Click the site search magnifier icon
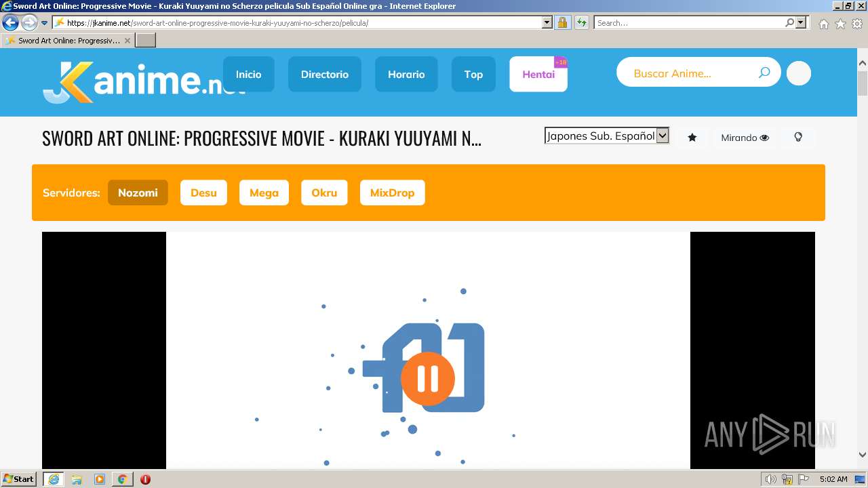This screenshot has width=868, height=488. (x=764, y=73)
